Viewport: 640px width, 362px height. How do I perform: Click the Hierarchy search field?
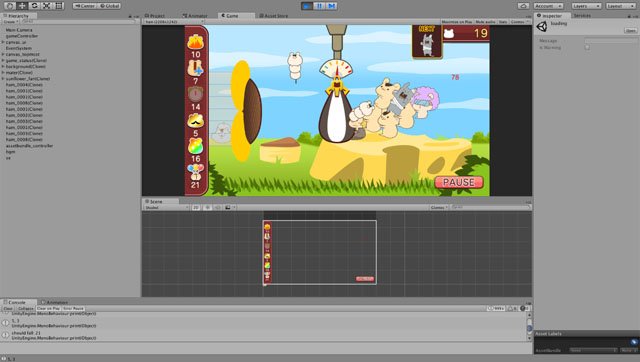pos(78,22)
